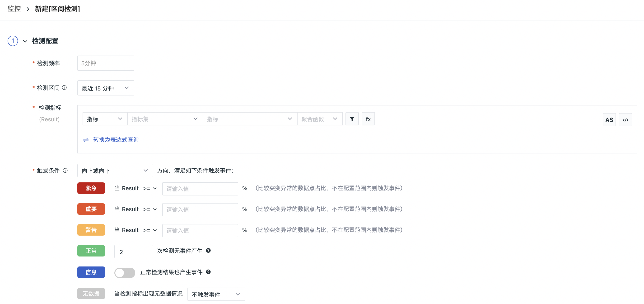Open the 聚合函数 dropdown
The height and width of the screenshot is (304, 644).
click(319, 119)
